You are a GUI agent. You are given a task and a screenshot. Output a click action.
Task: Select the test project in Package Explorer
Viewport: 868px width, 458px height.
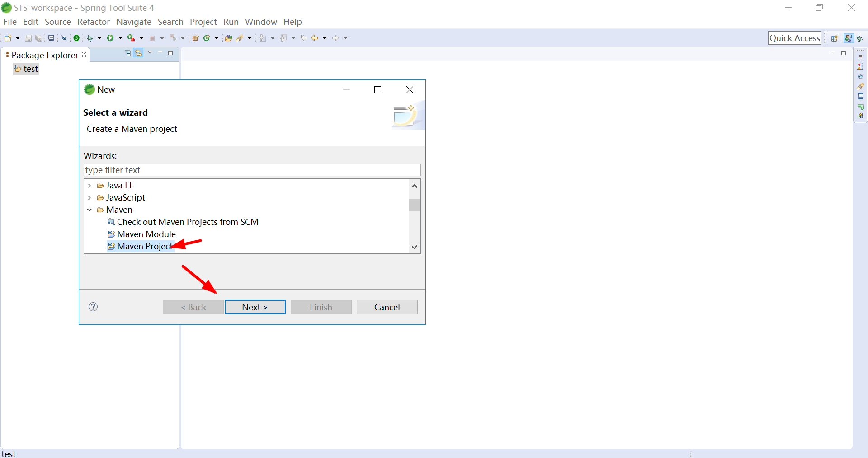[26, 69]
